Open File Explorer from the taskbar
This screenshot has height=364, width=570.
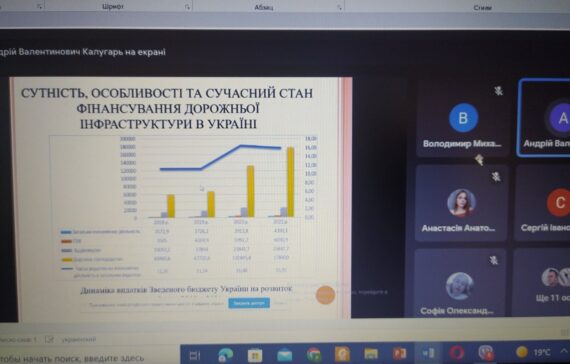point(371,354)
